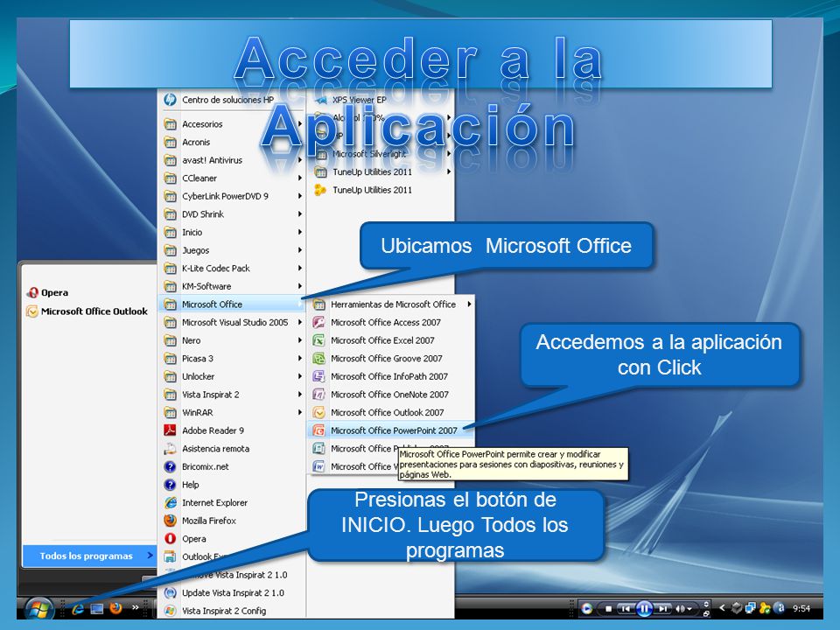Open the Unlocker folder
840x630 pixels.
click(233, 376)
